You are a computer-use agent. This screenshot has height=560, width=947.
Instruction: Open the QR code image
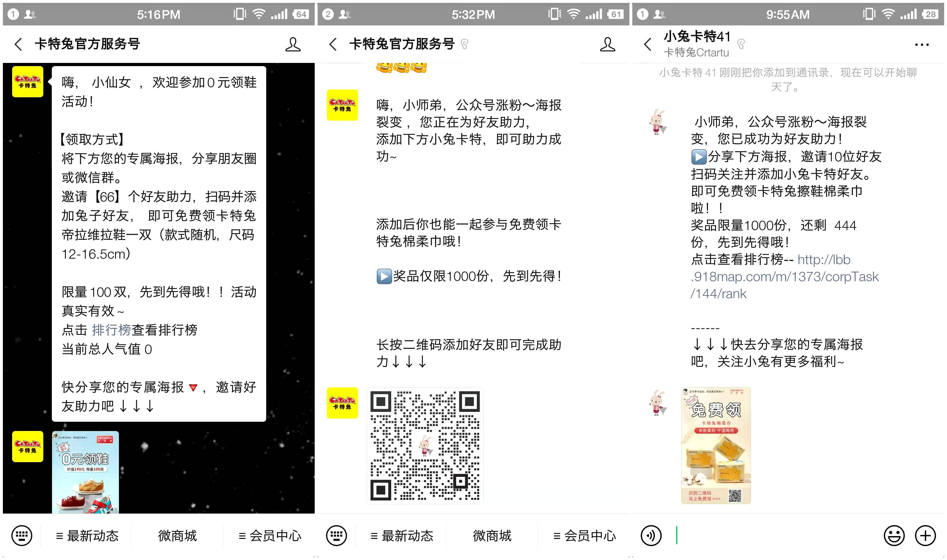click(425, 446)
